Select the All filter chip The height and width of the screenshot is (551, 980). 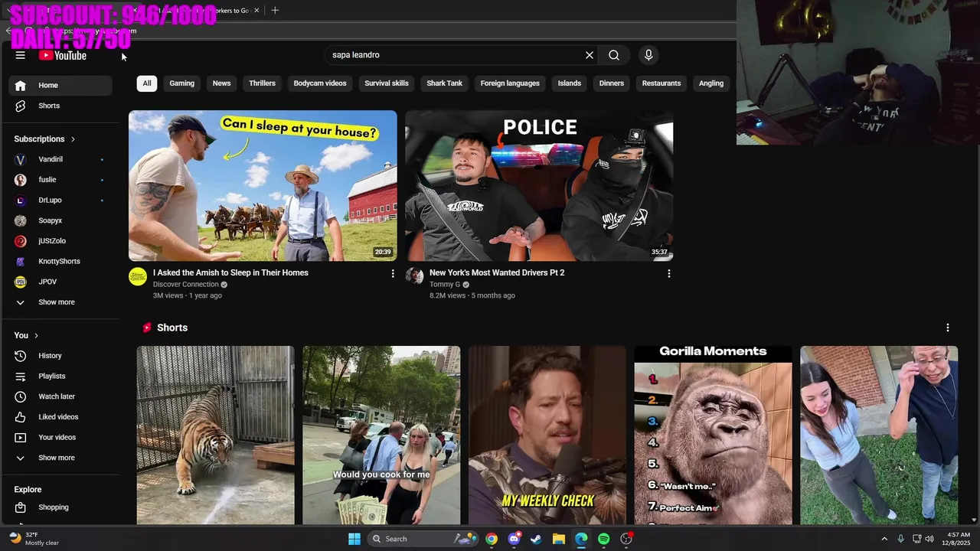click(147, 83)
